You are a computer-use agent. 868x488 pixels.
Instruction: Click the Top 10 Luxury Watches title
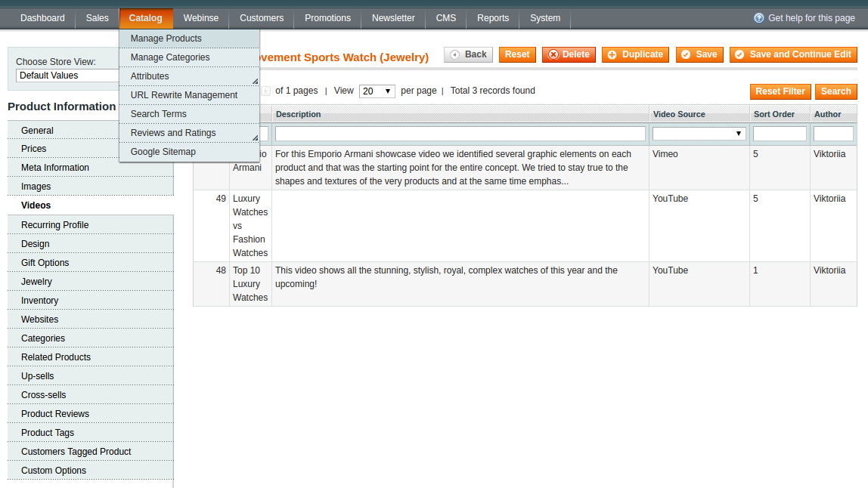250,284
